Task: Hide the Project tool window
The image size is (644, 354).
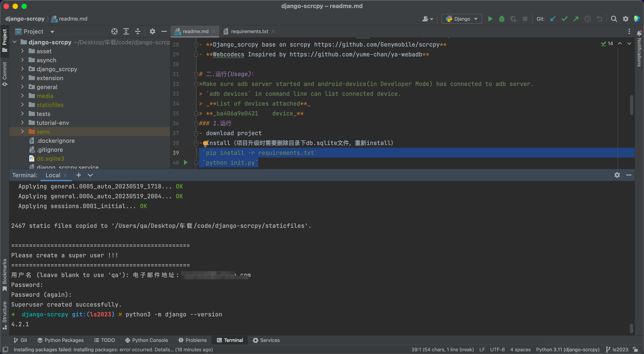Action: pos(164,32)
